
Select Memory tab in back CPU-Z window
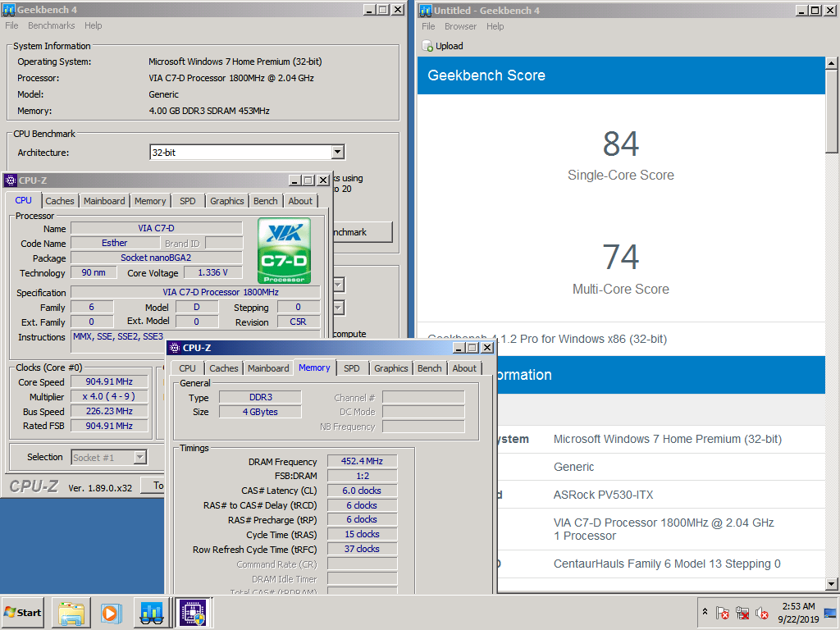pos(150,201)
